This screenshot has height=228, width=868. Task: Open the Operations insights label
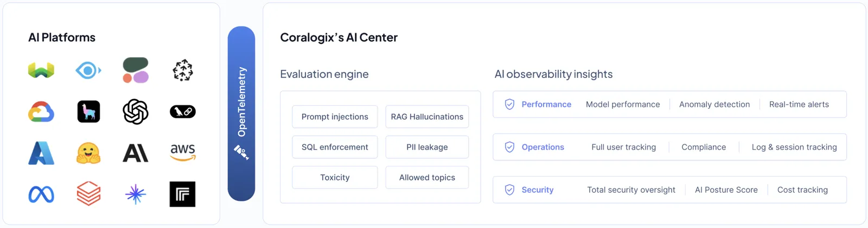pyautogui.click(x=542, y=147)
